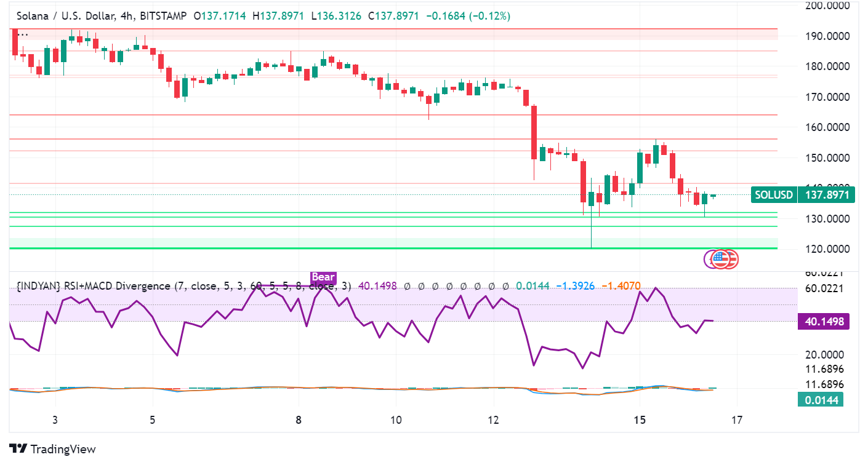Click the 130.0000 price axis label
The image size is (868, 465).
click(827, 219)
